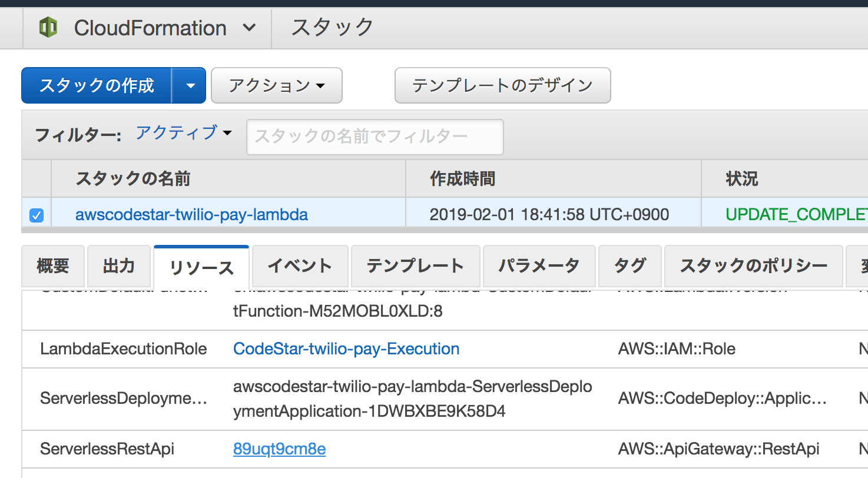Sort by 状況 column header

[742, 178]
